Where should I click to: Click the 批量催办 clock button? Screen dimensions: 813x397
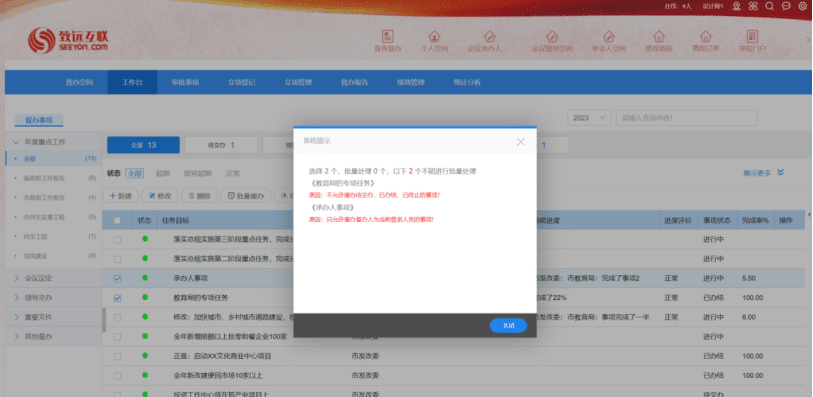pyautogui.click(x=246, y=196)
